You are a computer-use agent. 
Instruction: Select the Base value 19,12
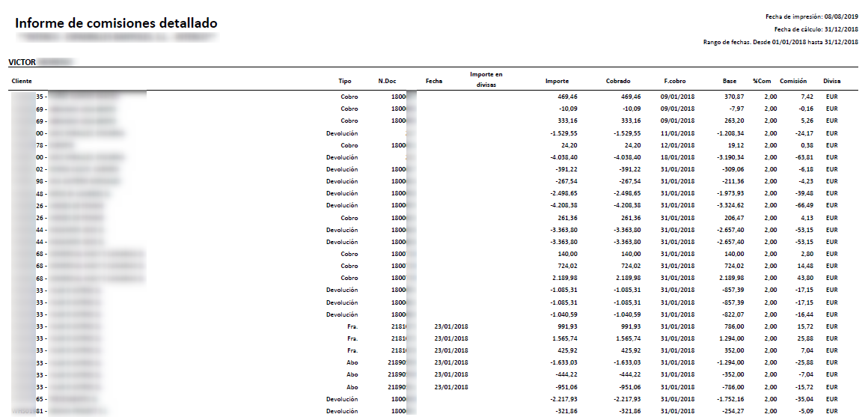tap(736, 145)
